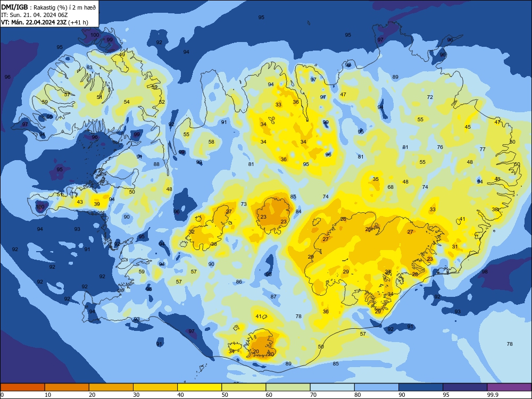Select the light orange 20–30 legend swatch

(111, 387)
